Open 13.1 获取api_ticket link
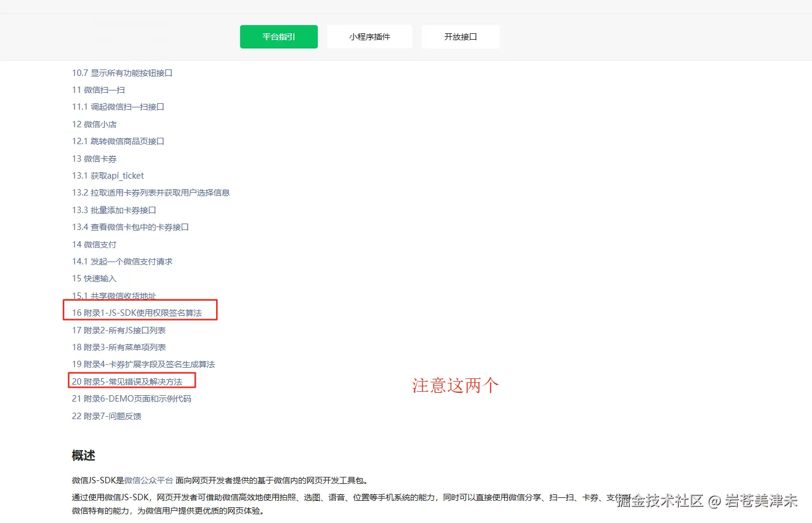 coord(107,176)
